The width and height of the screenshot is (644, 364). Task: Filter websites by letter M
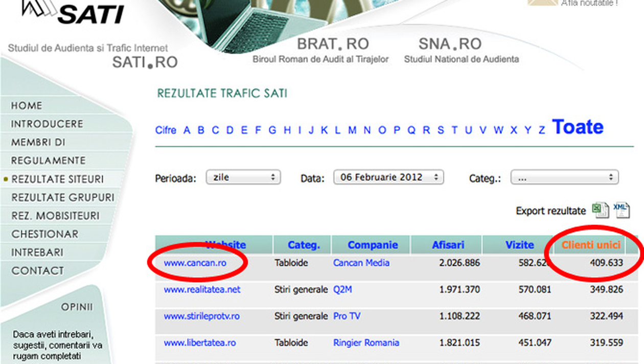(x=352, y=130)
